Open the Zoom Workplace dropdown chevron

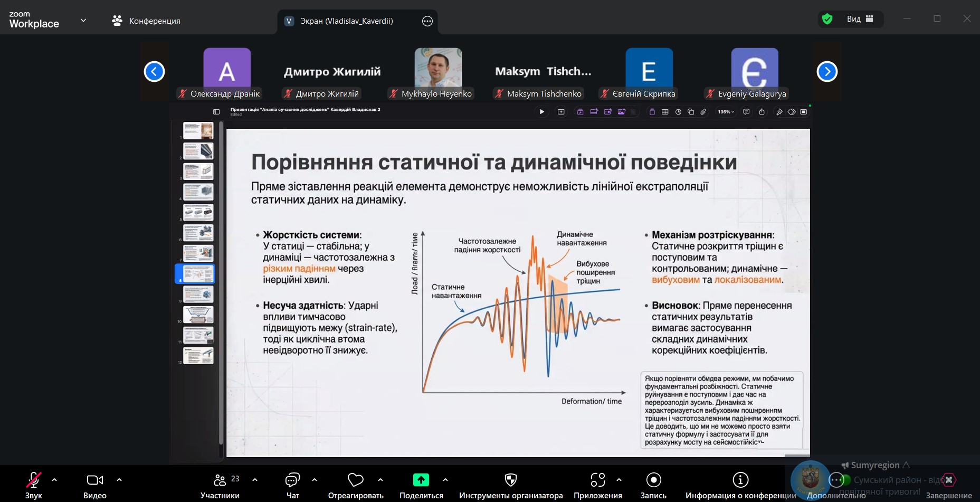(83, 21)
